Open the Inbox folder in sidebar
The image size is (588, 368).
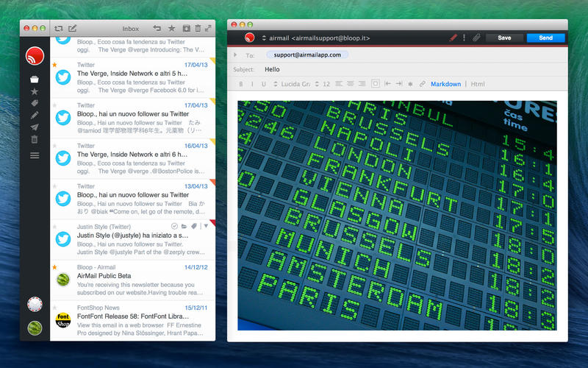[35, 79]
